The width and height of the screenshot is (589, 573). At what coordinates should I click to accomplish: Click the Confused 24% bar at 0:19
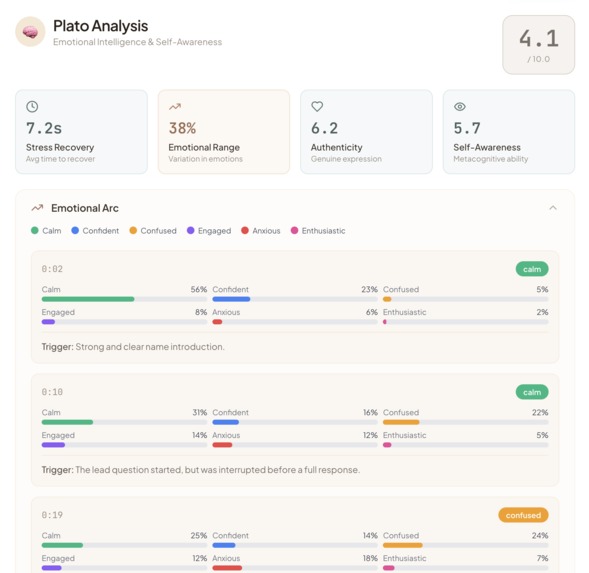pos(465,545)
